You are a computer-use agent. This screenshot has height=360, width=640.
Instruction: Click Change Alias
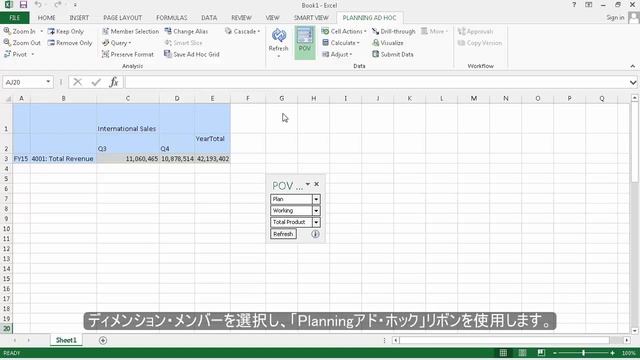point(186,31)
